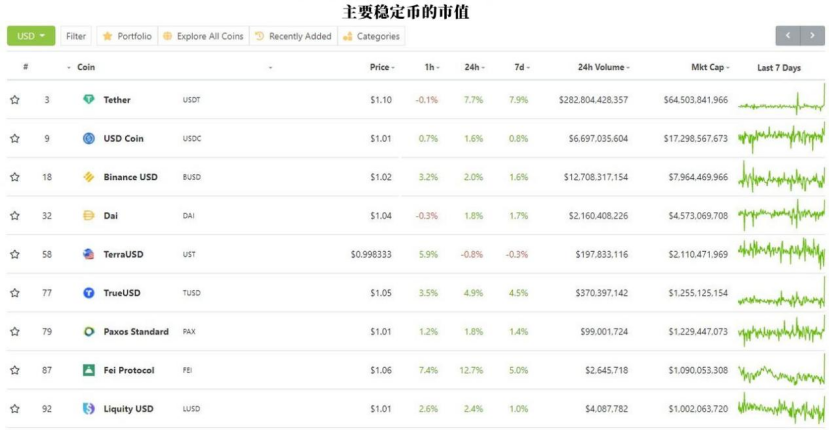Star the Dai row
The image size is (830, 431).
pyautogui.click(x=15, y=216)
